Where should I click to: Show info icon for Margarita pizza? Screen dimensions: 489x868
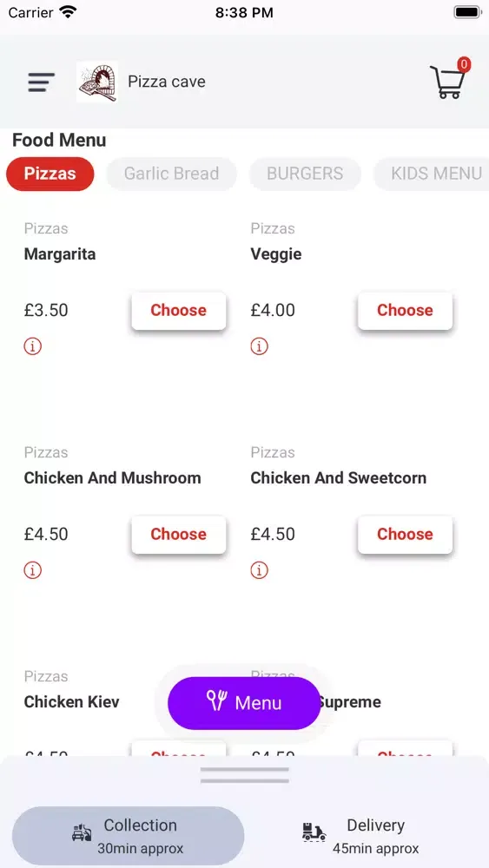(33, 346)
